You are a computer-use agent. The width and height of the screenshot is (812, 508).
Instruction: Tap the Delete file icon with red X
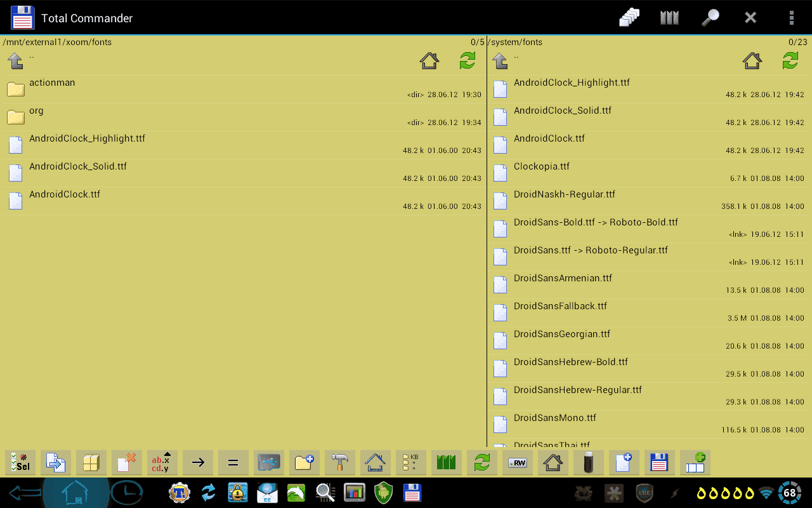click(x=127, y=463)
